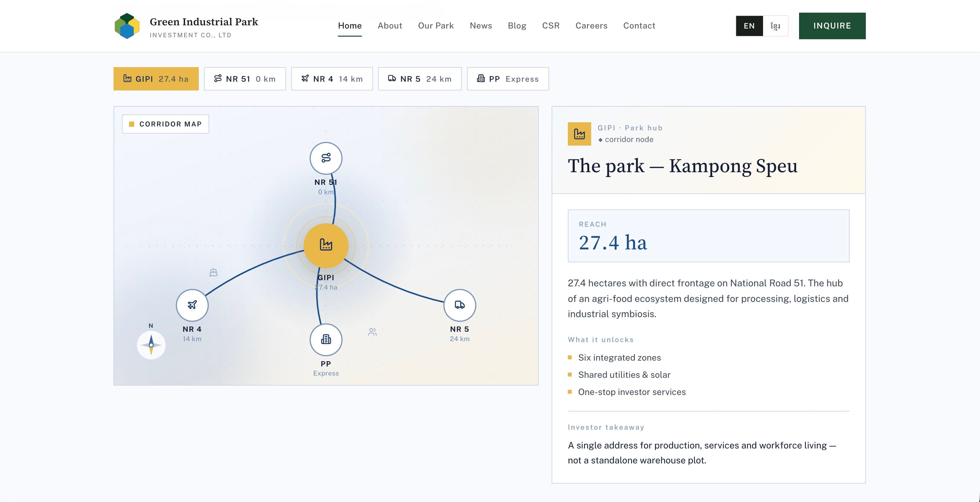Click the small ship icon on the map
The height and width of the screenshot is (502, 980).
point(213,272)
